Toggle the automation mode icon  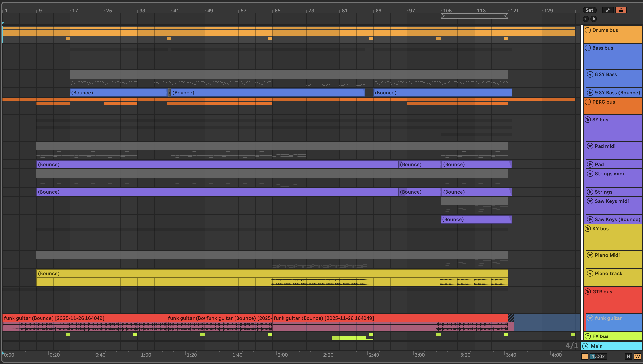pyautogui.click(x=608, y=10)
